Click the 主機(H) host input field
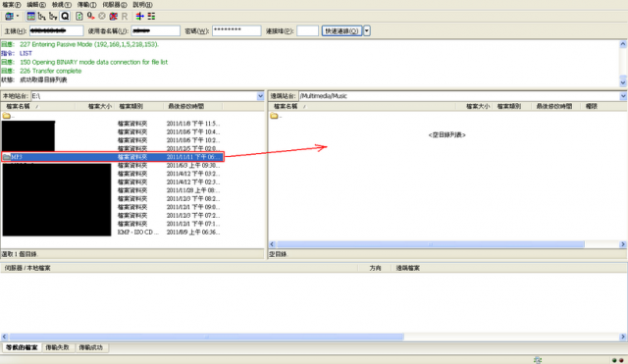Viewport: 628px width, 364px height. click(x=57, y=30)
